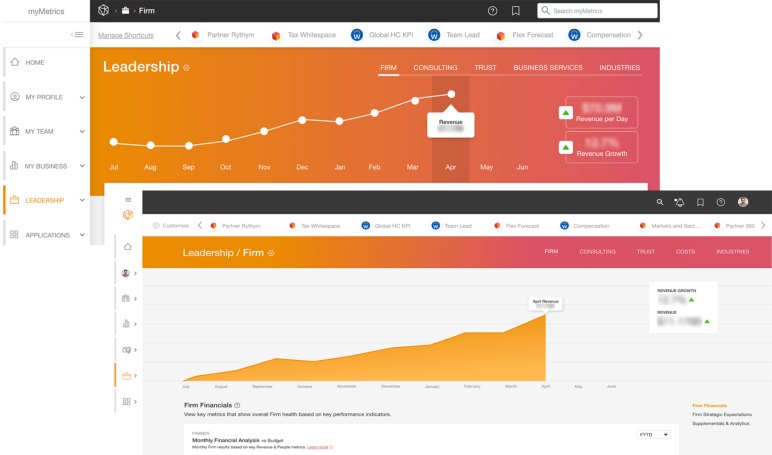Expand MY TEAM menu chevron
772x455 pixels.
coord(82,131)
